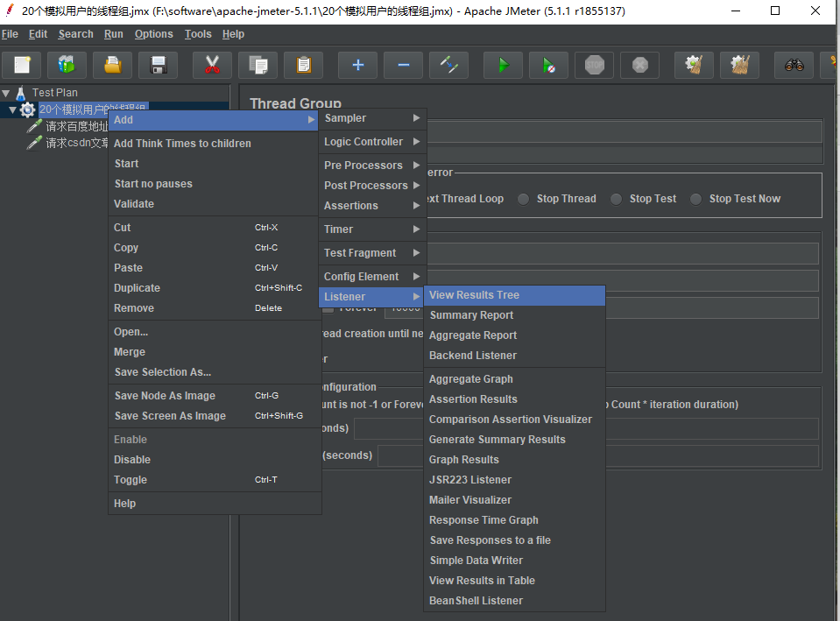This screenshot has height=621, width=840.
Task: Select Add Think Times to children
Action: click(x=214, y=144)
